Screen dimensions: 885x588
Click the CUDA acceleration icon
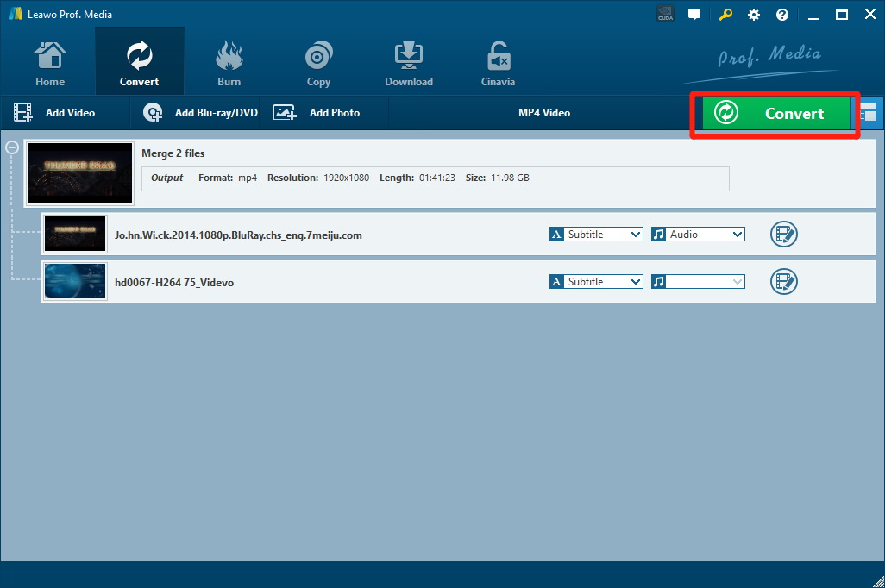[665, 14]
